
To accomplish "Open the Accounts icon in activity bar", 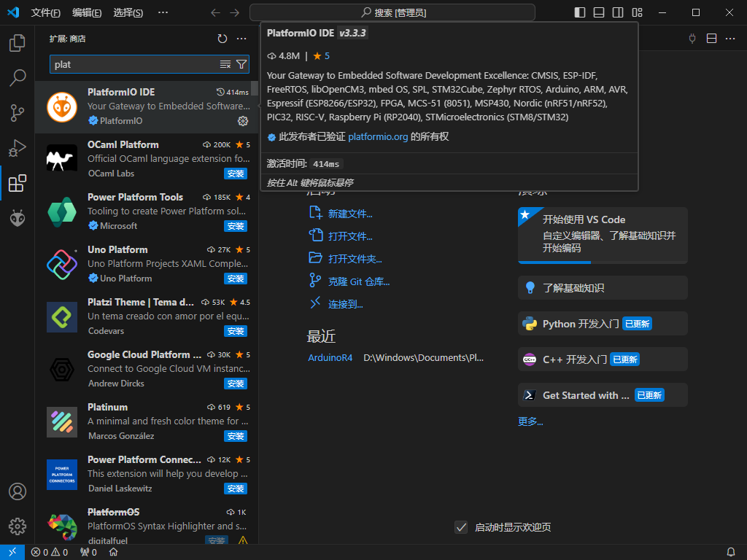I will (18, 491).
